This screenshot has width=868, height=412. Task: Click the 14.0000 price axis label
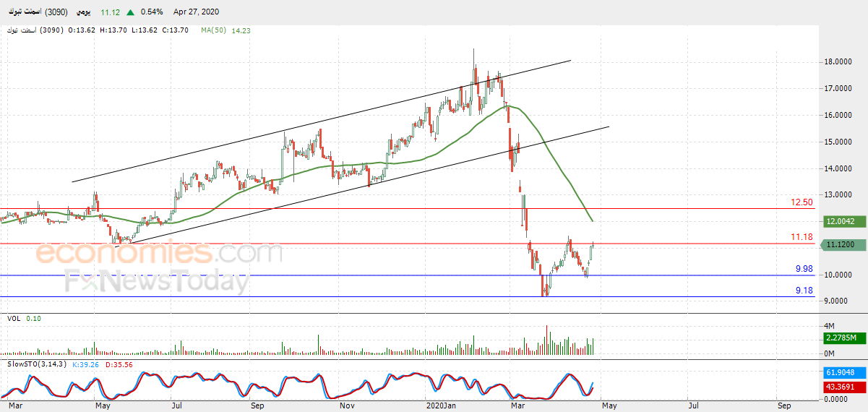point(840,169)
